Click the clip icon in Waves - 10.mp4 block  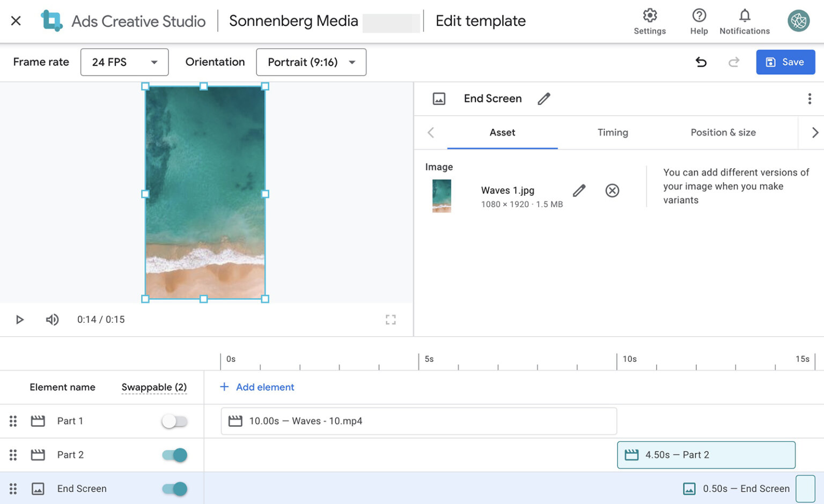click(236, 421)
